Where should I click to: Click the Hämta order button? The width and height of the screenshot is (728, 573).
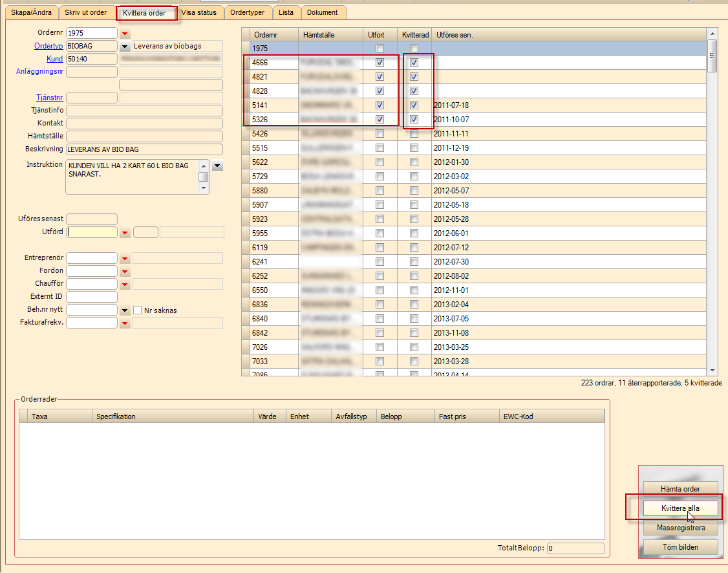coord(680,488)
